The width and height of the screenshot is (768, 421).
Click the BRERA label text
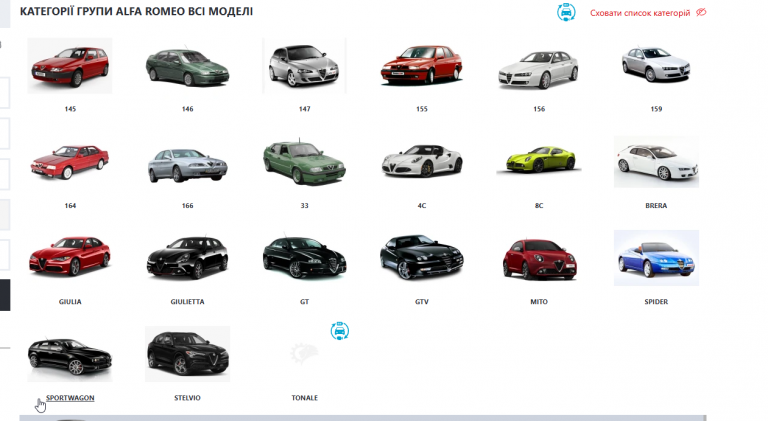[656, 206]
